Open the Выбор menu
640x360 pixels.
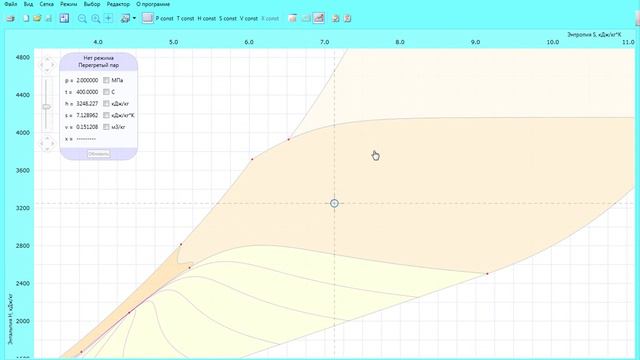92,4
